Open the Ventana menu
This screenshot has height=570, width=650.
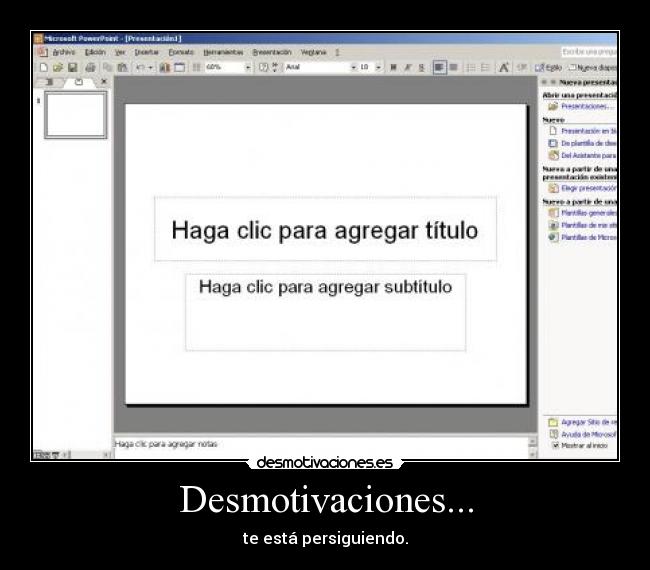tap(313, 52)
